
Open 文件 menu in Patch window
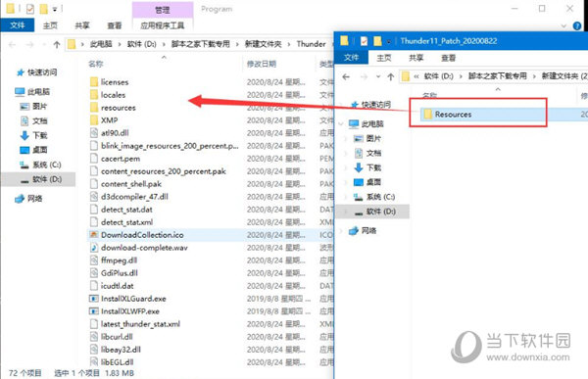(351, 58)
